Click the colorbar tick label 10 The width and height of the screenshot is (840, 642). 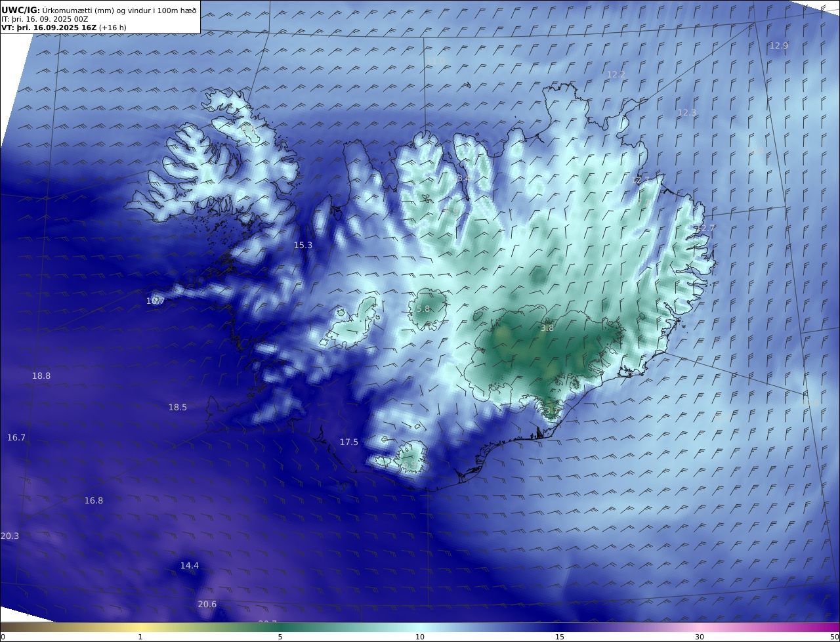420,637
